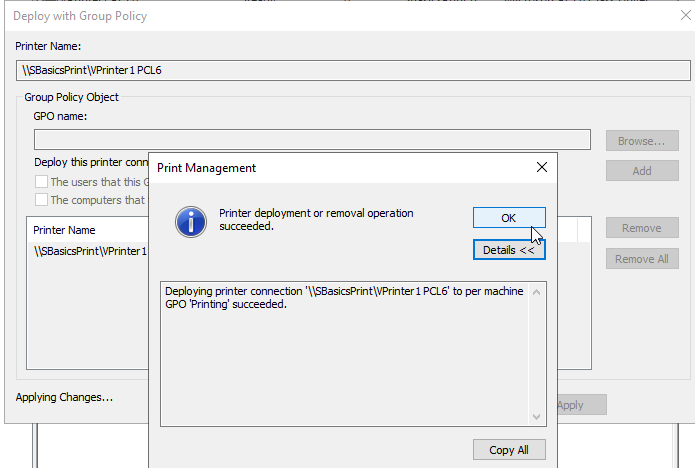Click the Printer Name text field

(x=353, y=70)
